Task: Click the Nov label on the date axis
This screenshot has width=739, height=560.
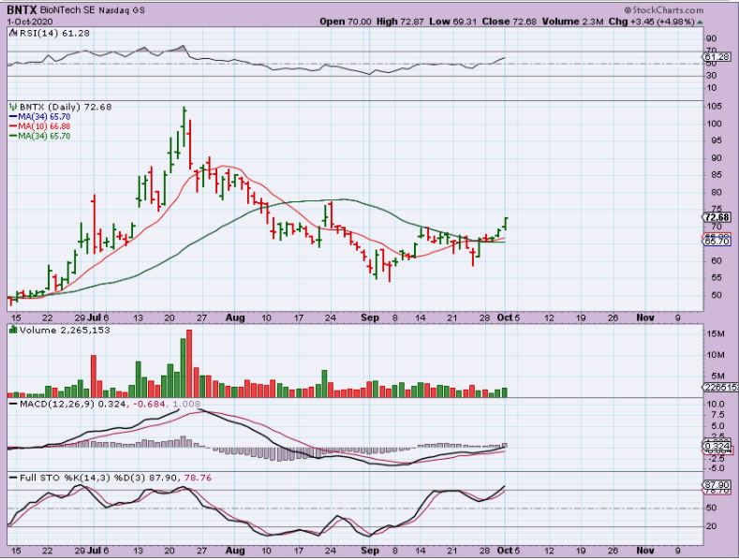Action: coord(647,317)
